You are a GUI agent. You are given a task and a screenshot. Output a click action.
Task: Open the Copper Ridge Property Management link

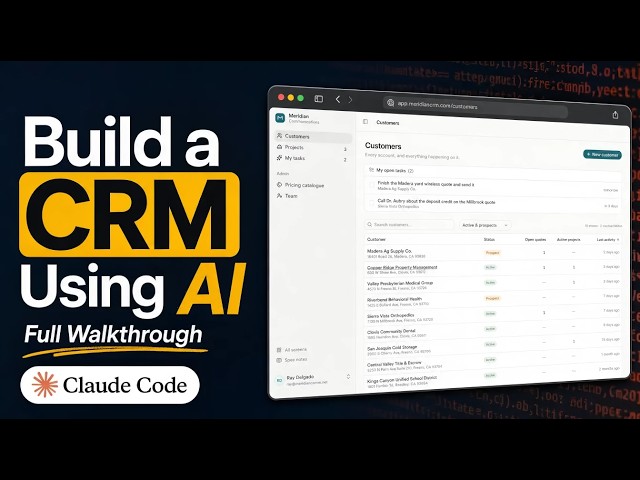tap(402, 267)
